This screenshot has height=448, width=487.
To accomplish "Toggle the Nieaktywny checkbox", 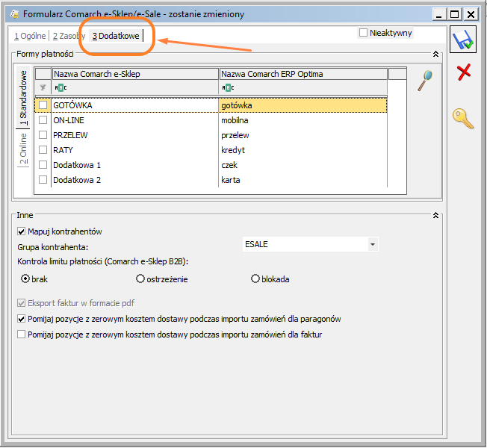I will pyautogui.click(x=363, y=33).
